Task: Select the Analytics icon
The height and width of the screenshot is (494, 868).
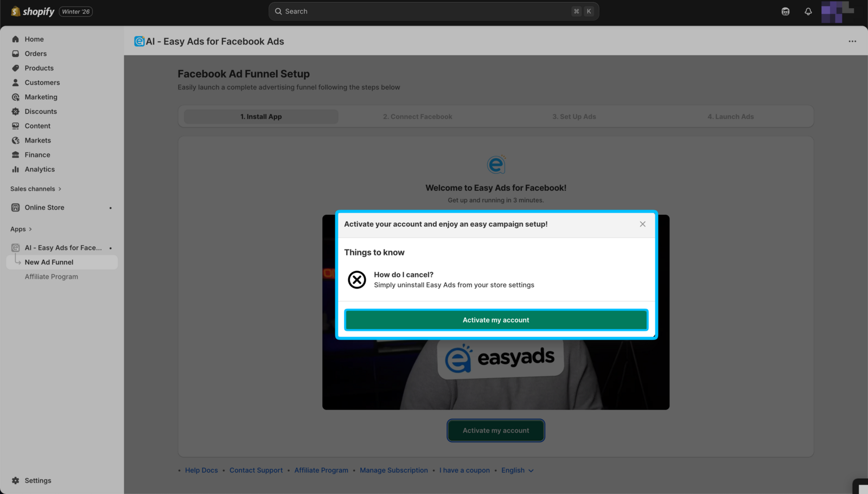Action: (x=16, y=169)
